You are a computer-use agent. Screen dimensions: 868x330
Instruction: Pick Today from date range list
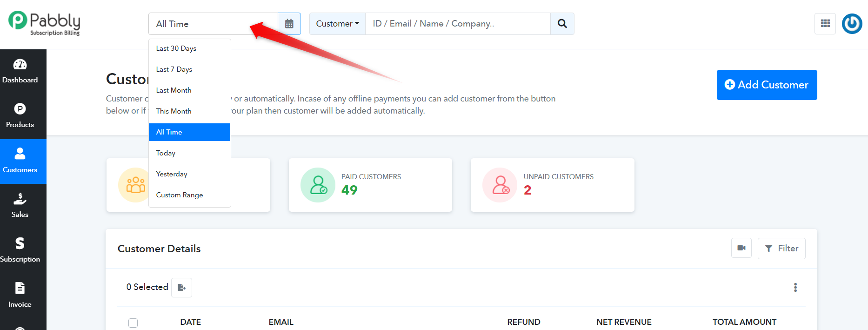(190, 153)
